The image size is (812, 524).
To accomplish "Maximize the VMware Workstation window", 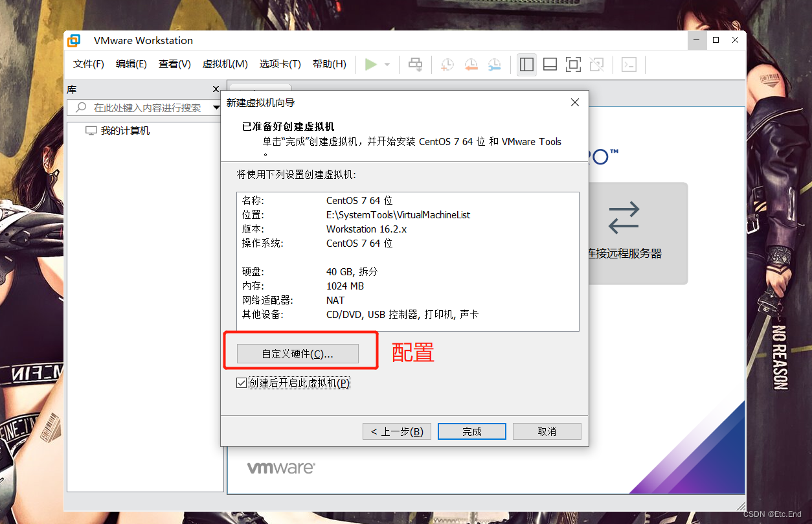I will (716, 40).
